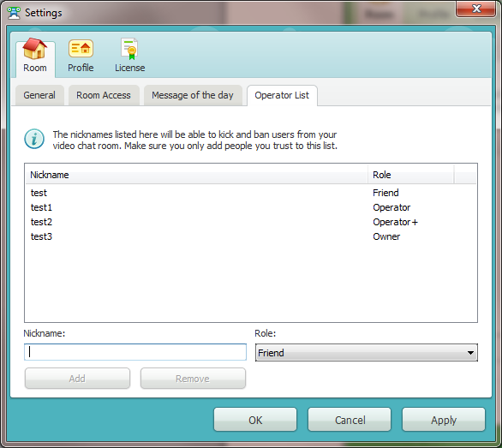Open the License certificate icon
This screenshot has height=448, width=502.
129,49
